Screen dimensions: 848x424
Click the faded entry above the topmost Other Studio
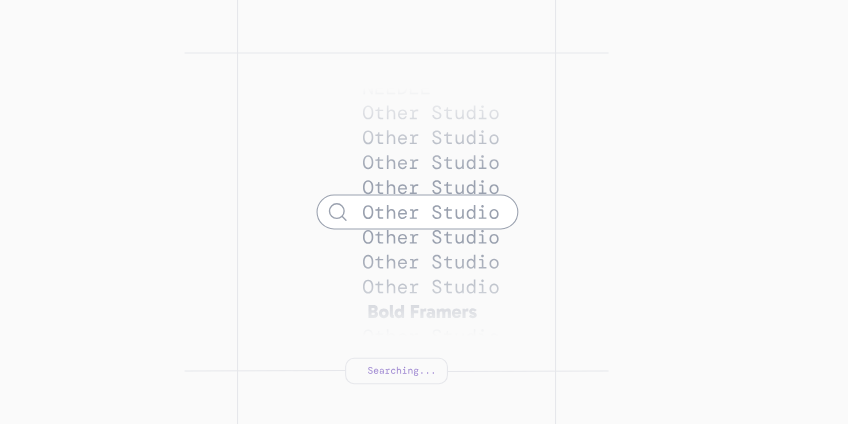pyautogui.click(x=397, y=93)
